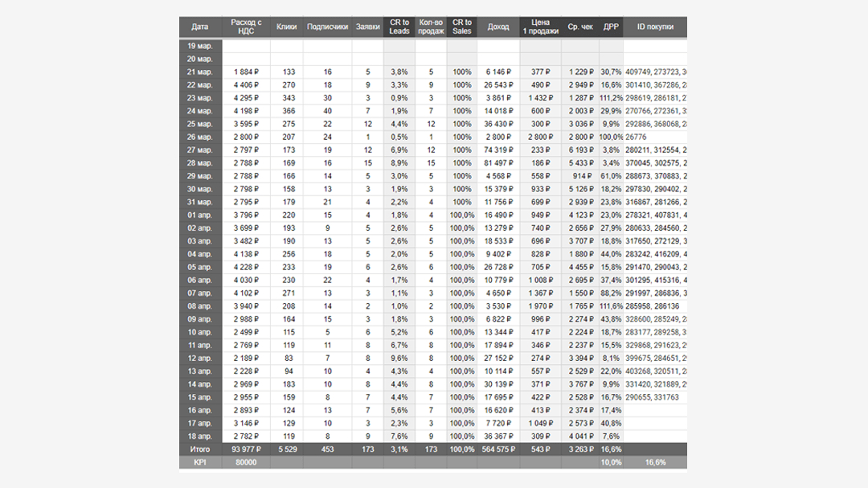
Task: Click the ID покупки column header
Action: tap(656, 27)
